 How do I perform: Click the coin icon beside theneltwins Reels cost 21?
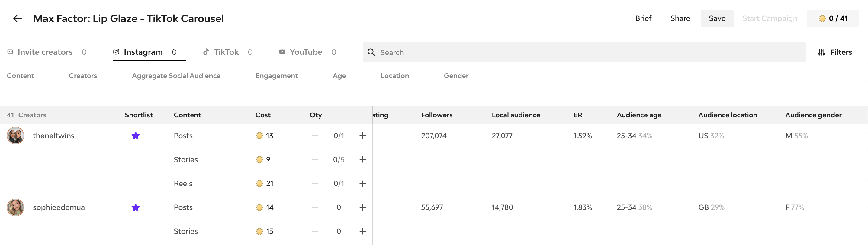tap(259, 184)
